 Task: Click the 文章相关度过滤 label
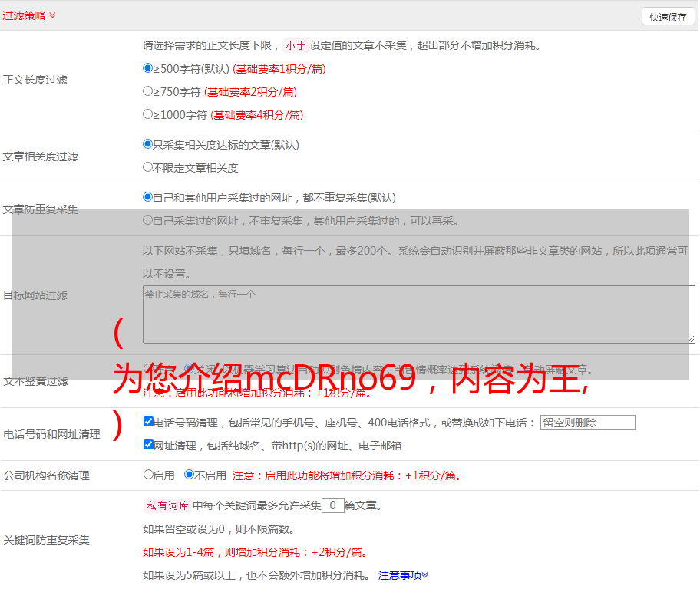[x=40, y=156]
